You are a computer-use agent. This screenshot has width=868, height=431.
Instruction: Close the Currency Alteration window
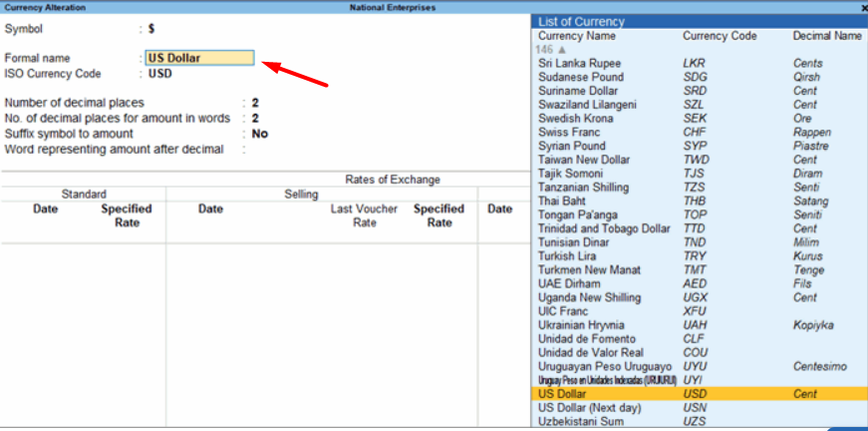tap(864, 8)
